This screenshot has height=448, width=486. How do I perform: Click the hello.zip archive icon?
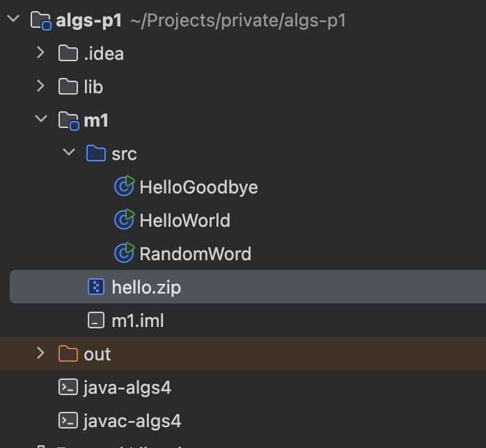(96, 287)
